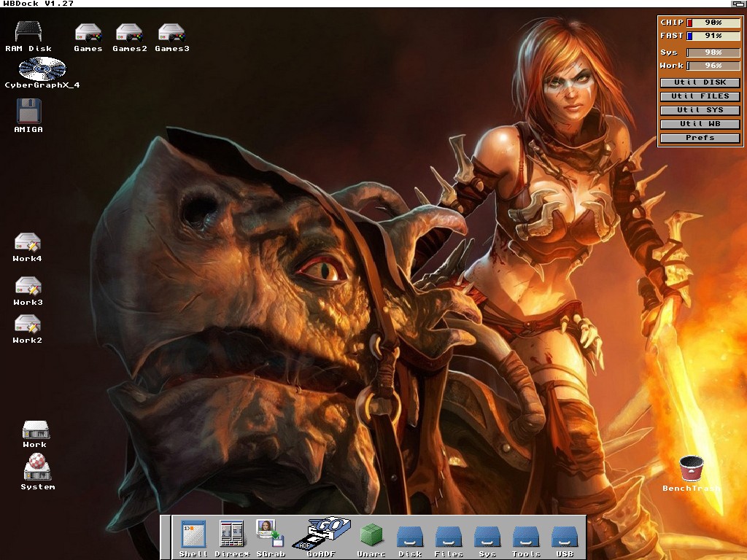Launch Directory Opus from the dock

pyautogui.click(x=231, y=534)
